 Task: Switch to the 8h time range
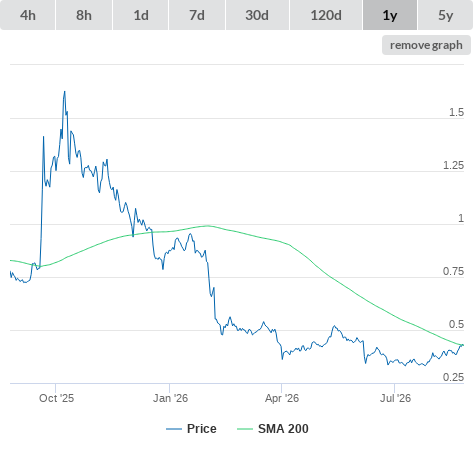click(84, 15)
